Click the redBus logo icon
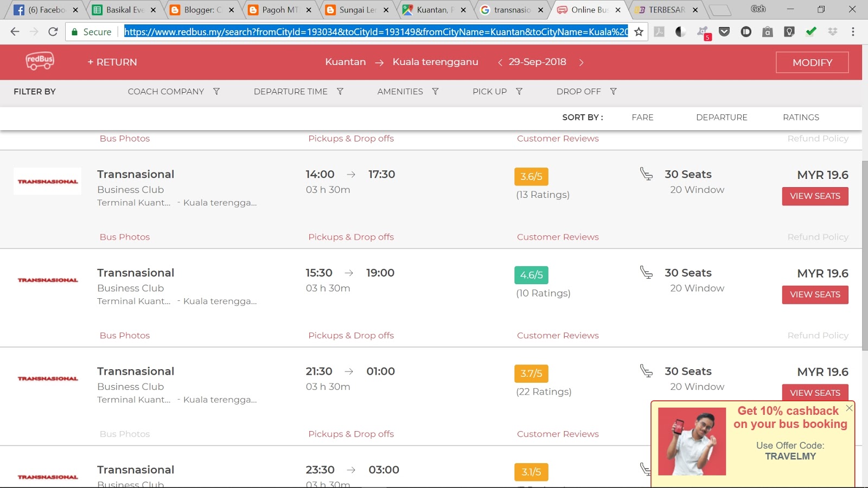Viewport: 868px width, 488px height. tap(40, 61)
